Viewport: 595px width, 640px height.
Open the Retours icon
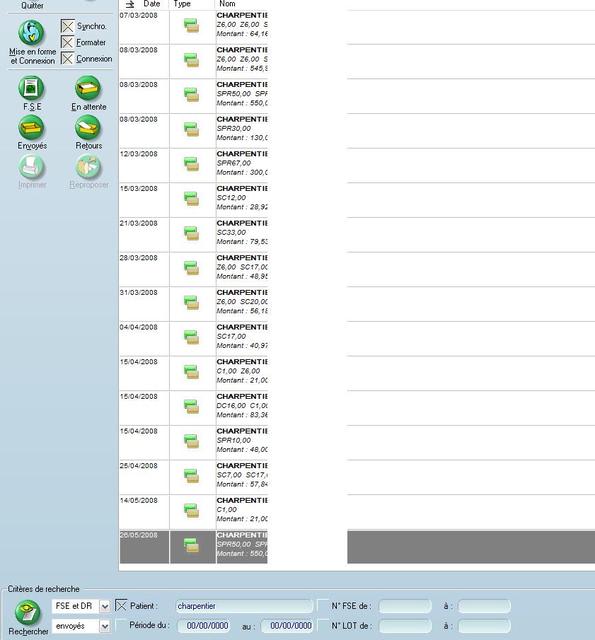[88, 127]
